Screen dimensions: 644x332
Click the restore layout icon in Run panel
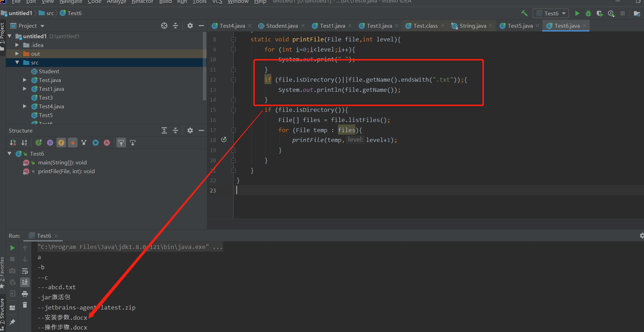[x=12, y=307]
